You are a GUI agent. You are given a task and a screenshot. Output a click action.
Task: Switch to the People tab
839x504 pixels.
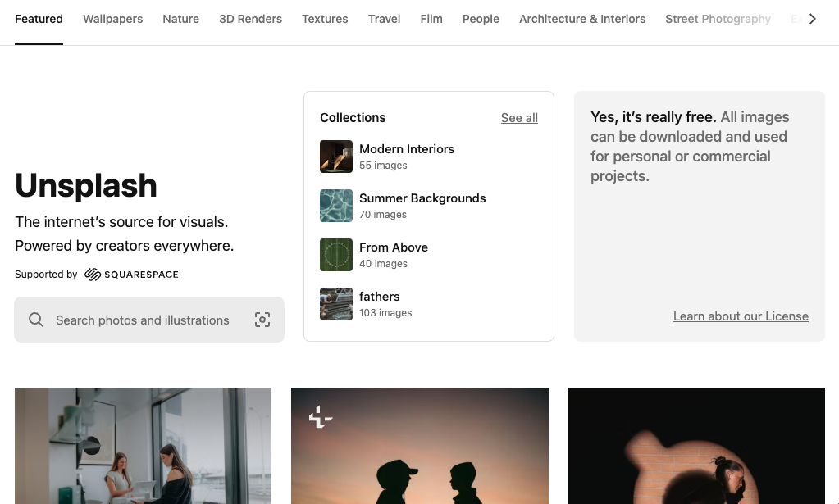pyautogui.click(x=481, y=19)
